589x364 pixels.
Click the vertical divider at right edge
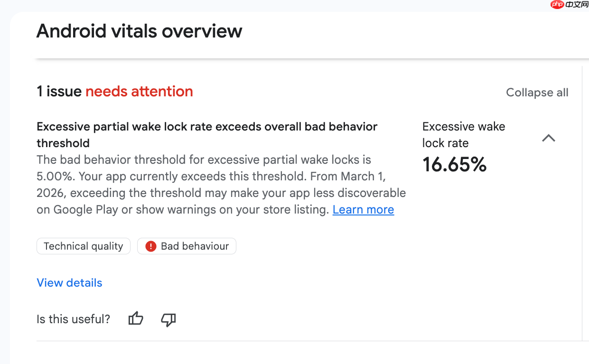point(582,203)
